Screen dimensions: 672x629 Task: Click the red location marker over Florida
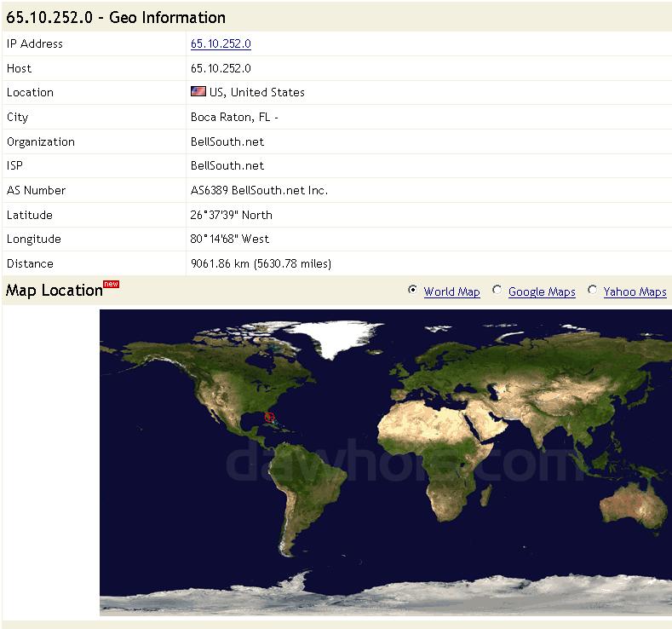(270, 417)
